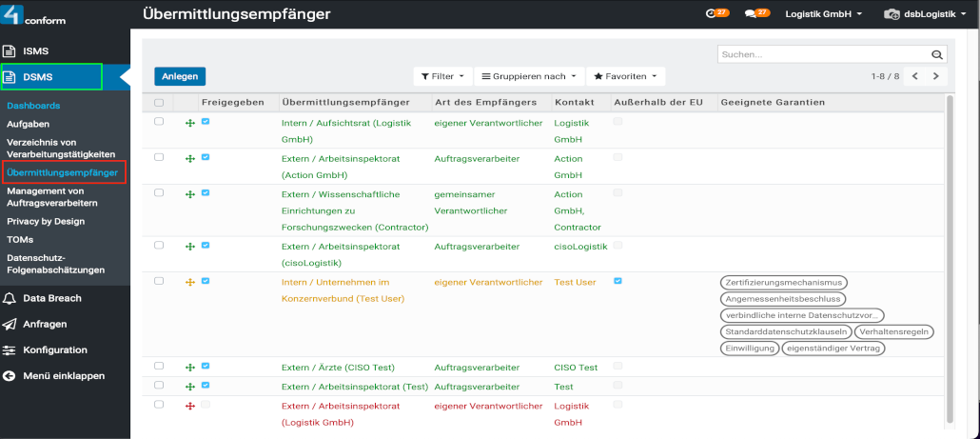This screenshot has height=439, width=980.
Task: Expand the Gruppieren nach dropdown
Action: click(x=527, y=76)
